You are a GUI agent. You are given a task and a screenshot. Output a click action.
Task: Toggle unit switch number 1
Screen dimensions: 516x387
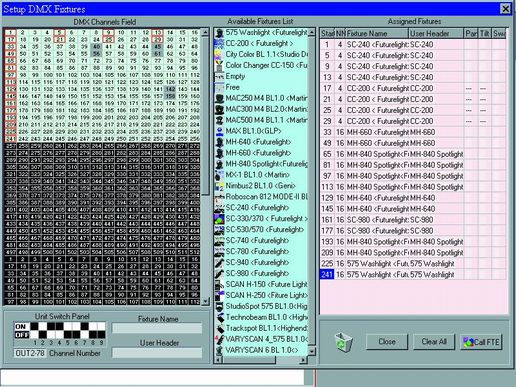(x=35, y=330)
